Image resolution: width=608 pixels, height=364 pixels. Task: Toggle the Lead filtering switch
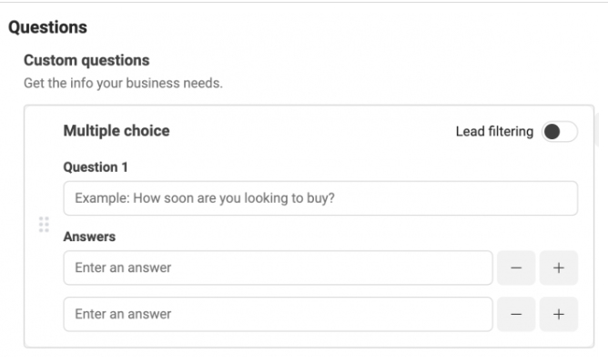560,131
